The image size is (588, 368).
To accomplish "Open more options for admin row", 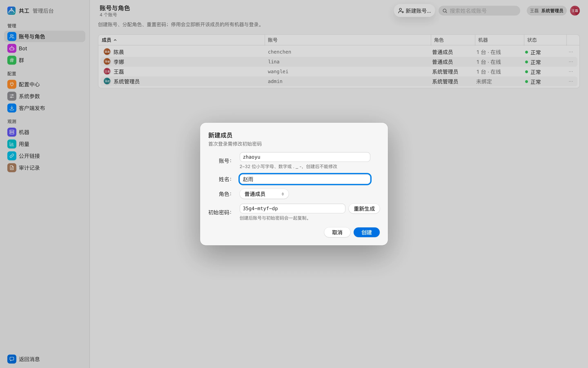I will [571, 81].
